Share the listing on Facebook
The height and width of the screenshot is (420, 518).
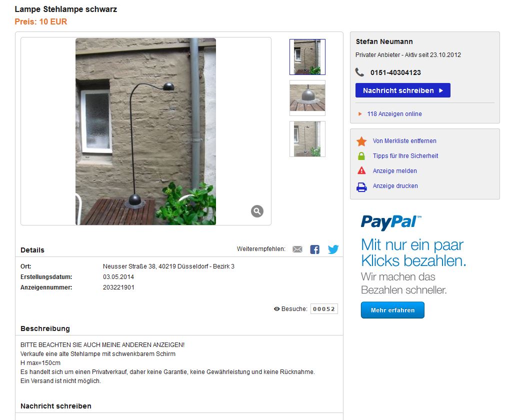coord(315,249)
